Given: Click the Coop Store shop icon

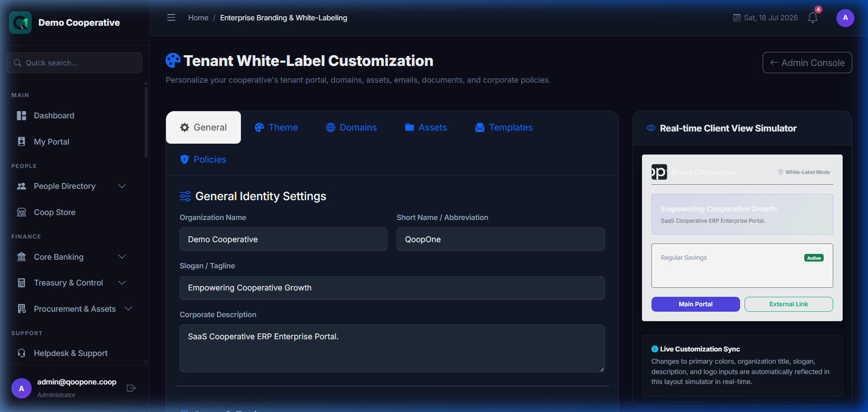Looking at the screenshot, I should pyautogui.click(x=21, y=212).
